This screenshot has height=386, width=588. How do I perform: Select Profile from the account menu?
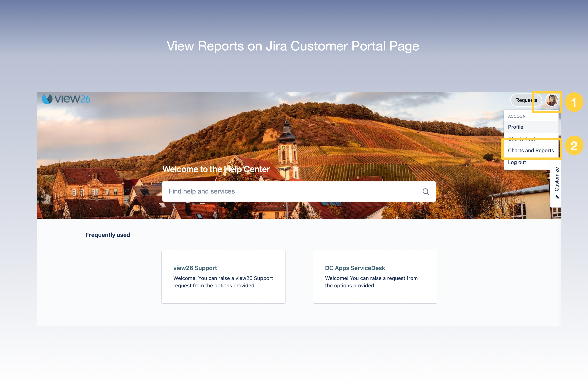(515, 127)
